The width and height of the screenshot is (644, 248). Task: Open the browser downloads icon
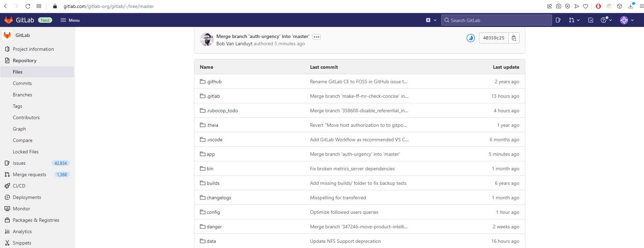click(x=631, y=6)
